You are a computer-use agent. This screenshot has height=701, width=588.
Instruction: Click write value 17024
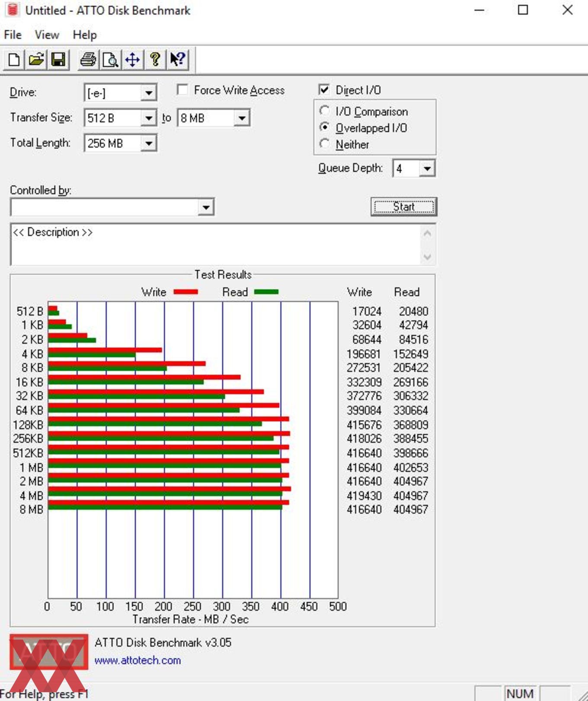point(367,311)
